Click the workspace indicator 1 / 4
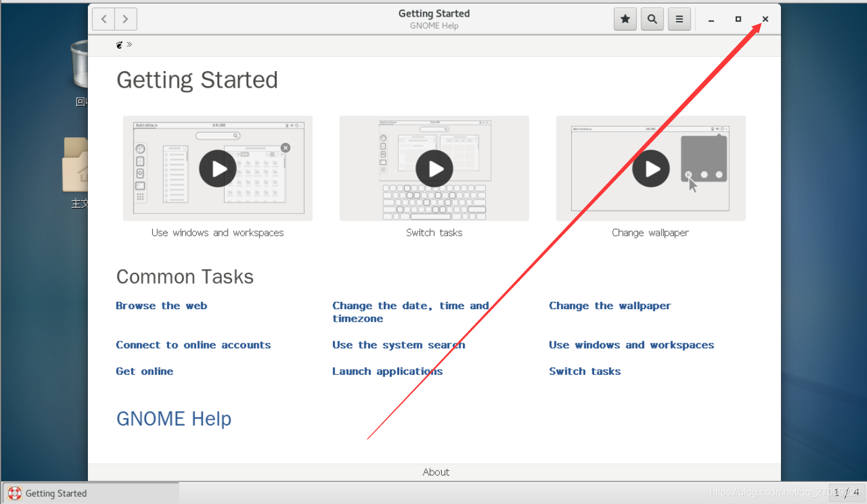This screenshot has width=867, height=504. pos(847,493)
